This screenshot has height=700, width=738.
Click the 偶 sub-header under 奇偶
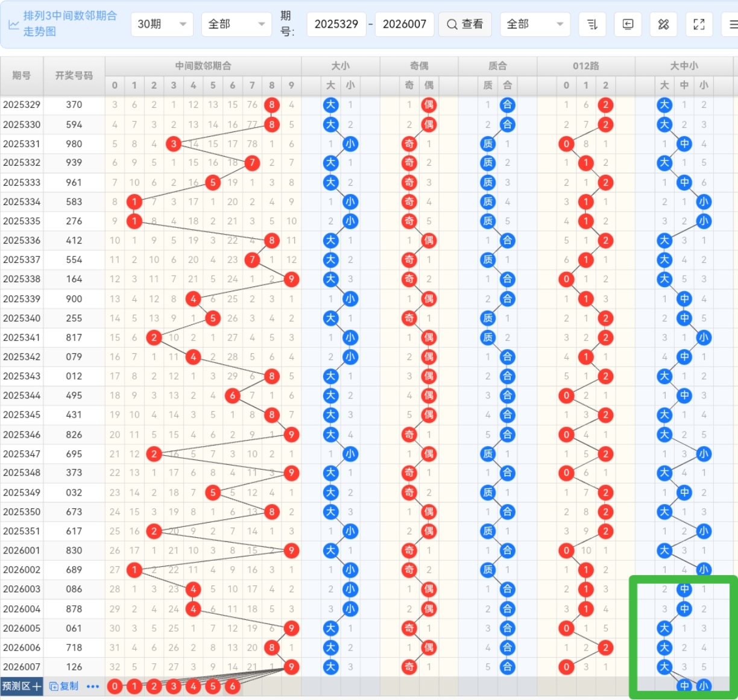pyautogui.click(x=429, y=85)
